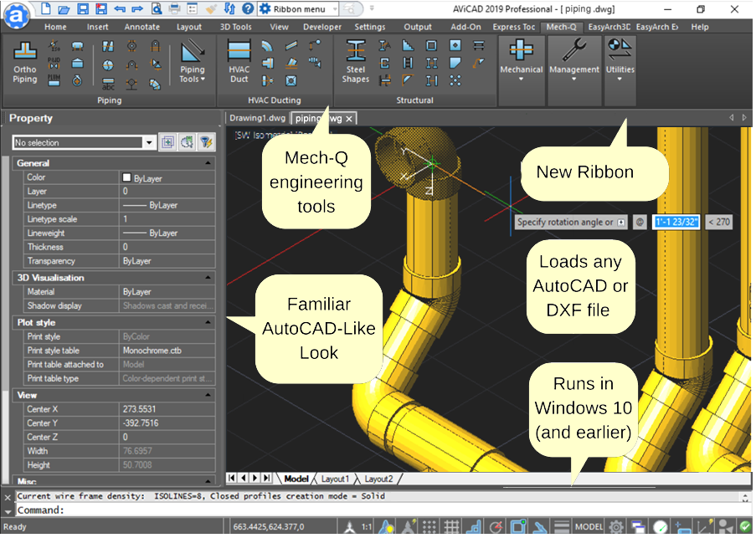The image size is (756, 538).
Task: Toggle snap mode dots in status bar
Action: [429, 527]
